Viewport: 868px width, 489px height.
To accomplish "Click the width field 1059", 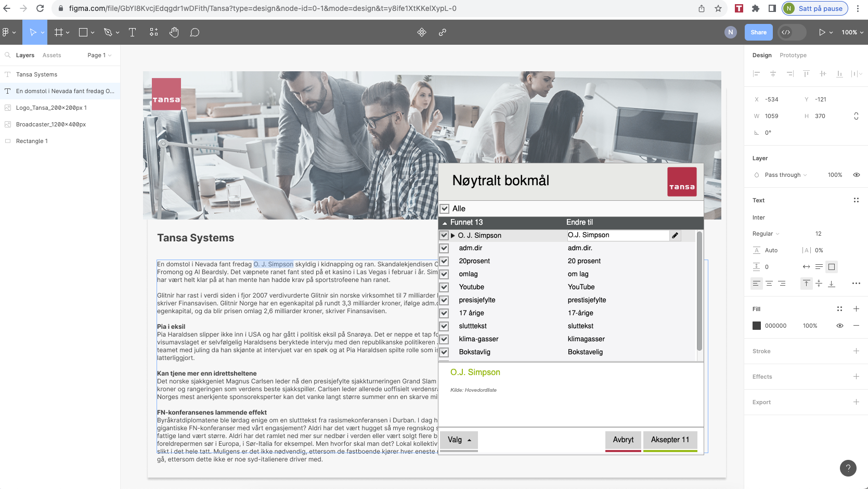I will point(772,116).
